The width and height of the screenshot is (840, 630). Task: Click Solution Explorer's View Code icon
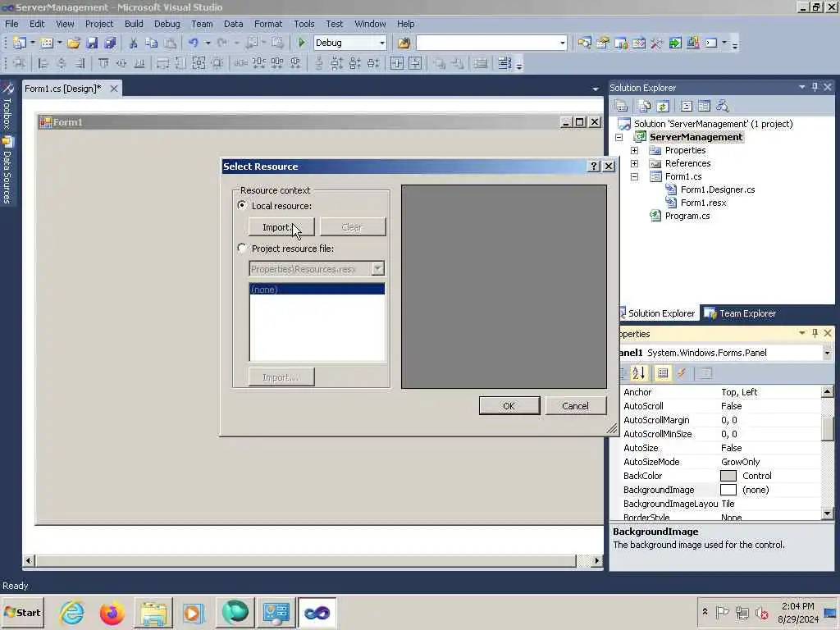[687, 106]
